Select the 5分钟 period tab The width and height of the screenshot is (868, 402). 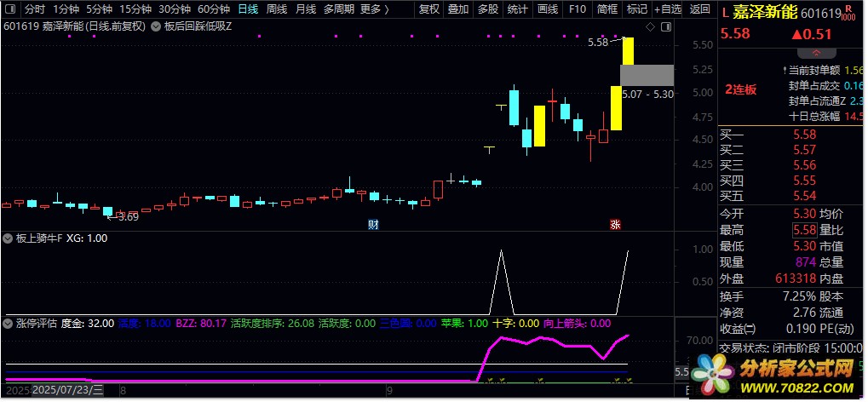click(99, 9)
